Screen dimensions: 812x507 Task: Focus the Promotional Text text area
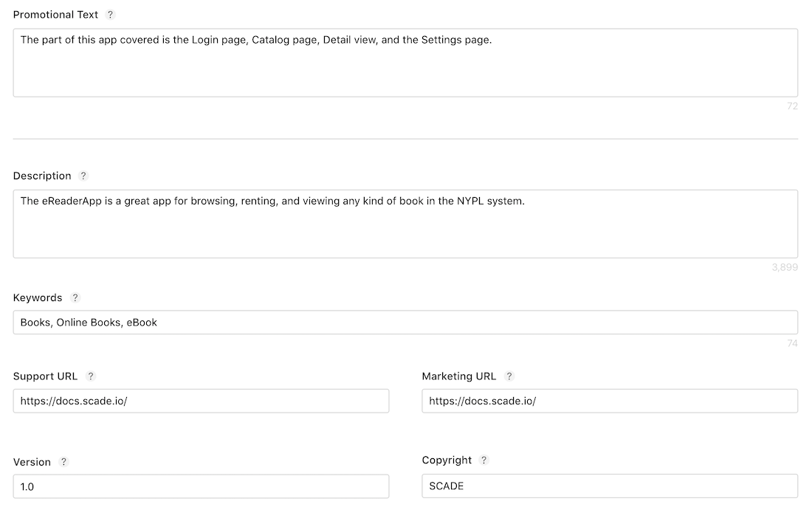pyautogui.click(x=405, y=63)
